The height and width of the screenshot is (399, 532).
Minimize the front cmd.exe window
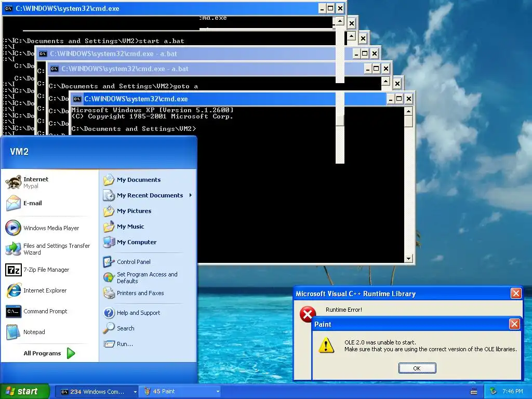(x=391, y=99)
